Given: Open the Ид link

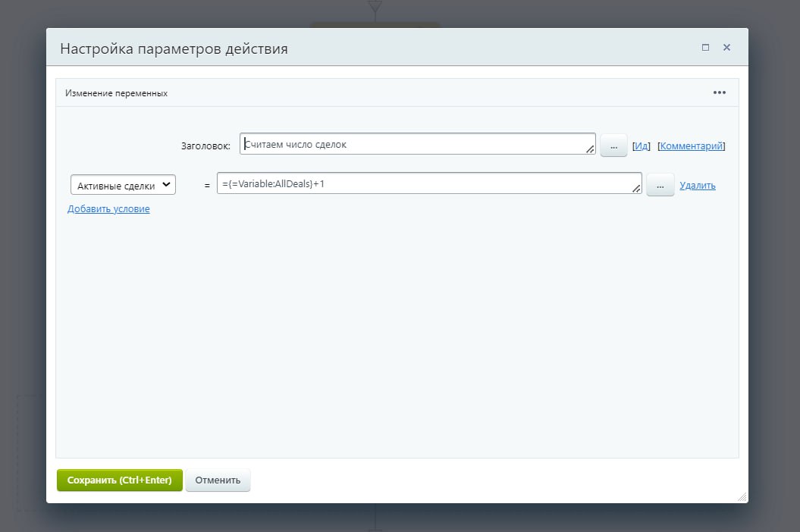Looking at the screenshot, I should [x=642, y=146].
